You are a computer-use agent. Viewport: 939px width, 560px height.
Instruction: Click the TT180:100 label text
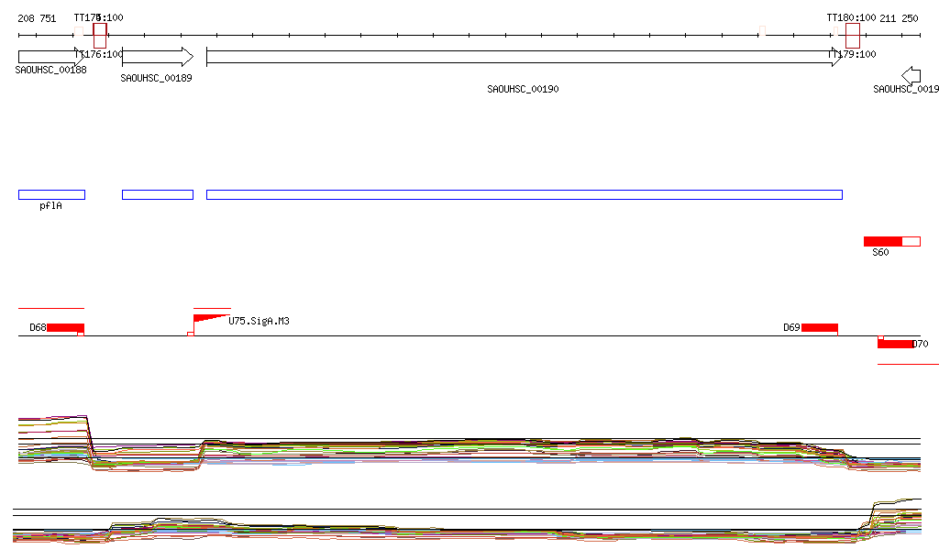pyautogui.click(x=851, y=18)
